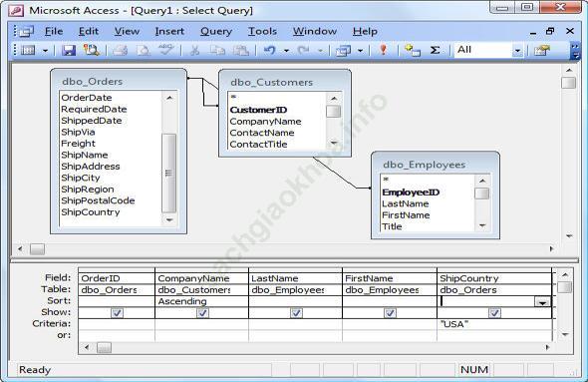Click the Print toolbar icon
The width and height of the screenshot is (588, 382).
pyautogui.click(x=120, y=50)
